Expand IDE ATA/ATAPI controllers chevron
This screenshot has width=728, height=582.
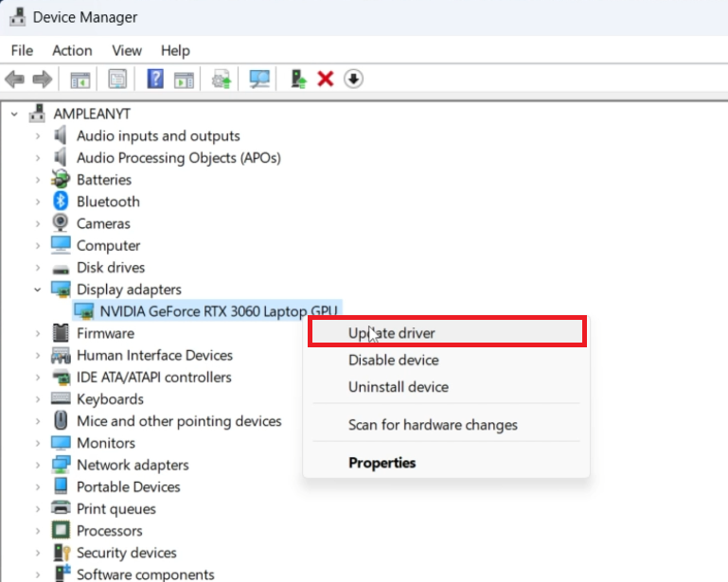(38, 378)
